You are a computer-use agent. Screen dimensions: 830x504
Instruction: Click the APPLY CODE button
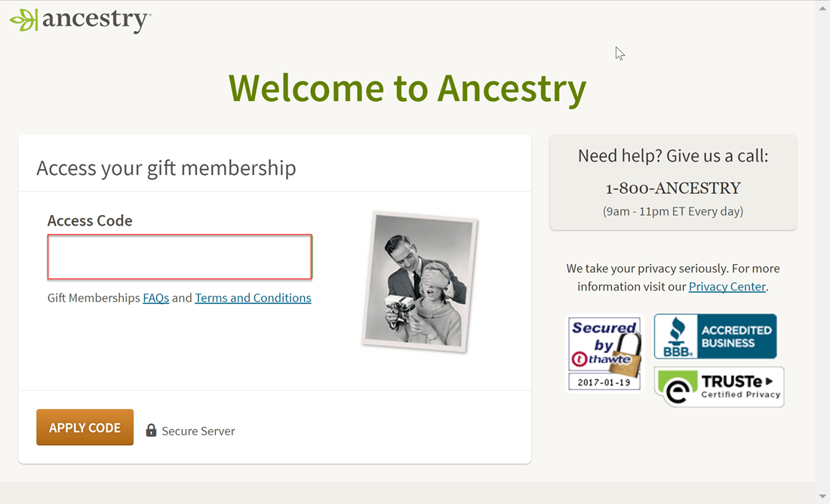point(85,427)
